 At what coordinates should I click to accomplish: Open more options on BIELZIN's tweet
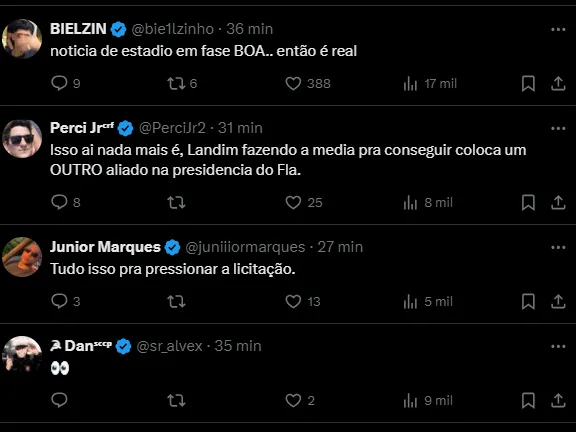[558, 29]
